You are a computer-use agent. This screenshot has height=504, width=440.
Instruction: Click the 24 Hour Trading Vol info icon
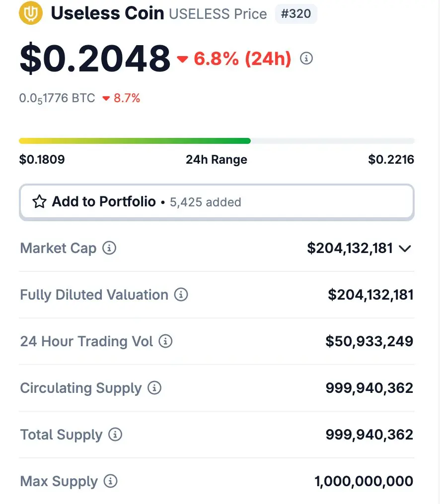(x=165, y=341)
